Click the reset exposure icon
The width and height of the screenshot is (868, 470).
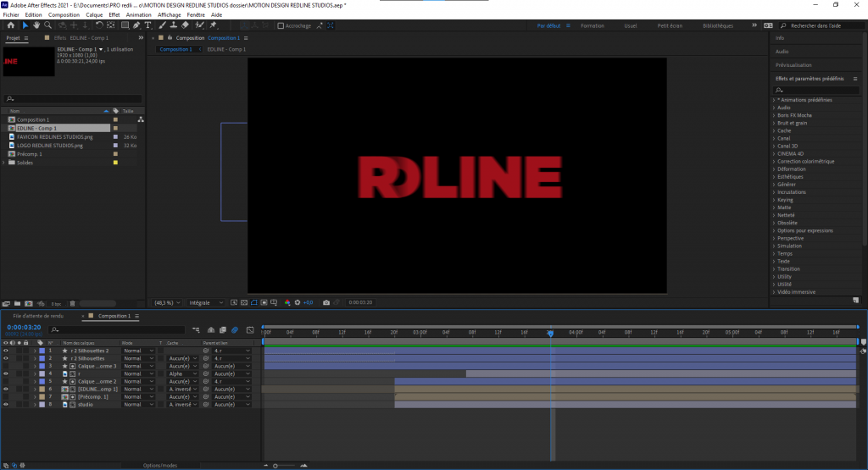[298, 302]
